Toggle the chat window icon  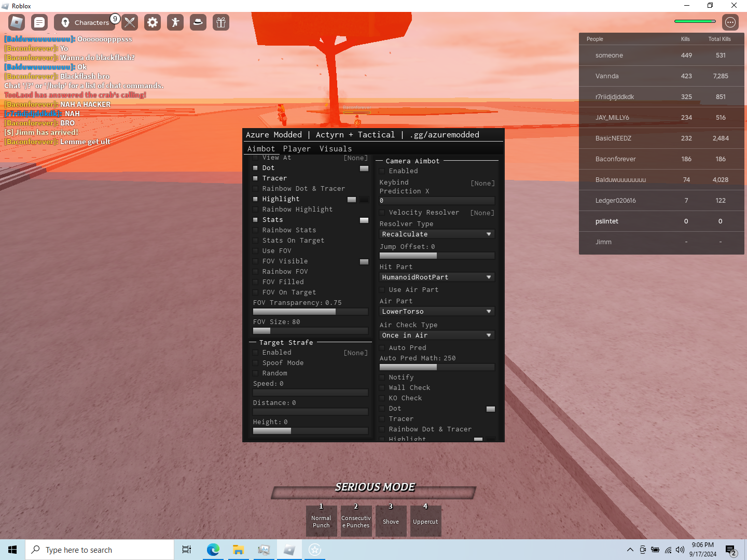point(39,22)
